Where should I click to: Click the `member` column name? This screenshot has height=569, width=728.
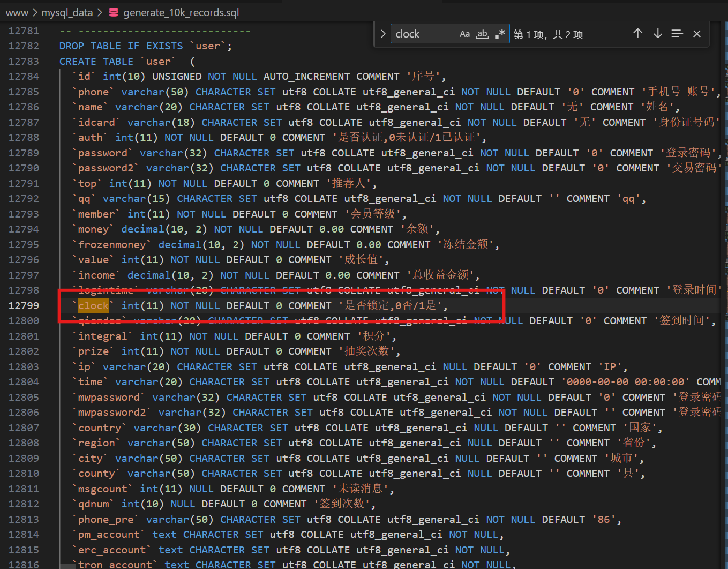pos(97,214)
